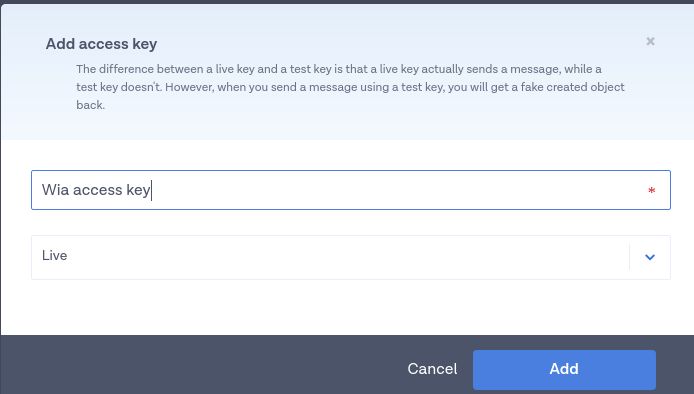Click the live versus test key description
Screen dimensions: 694x394
[x=350, y=87]
